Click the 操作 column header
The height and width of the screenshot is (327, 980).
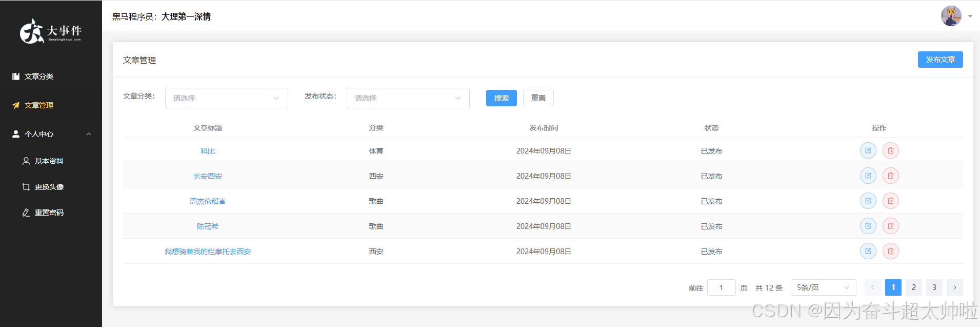(x=879, y=128)
